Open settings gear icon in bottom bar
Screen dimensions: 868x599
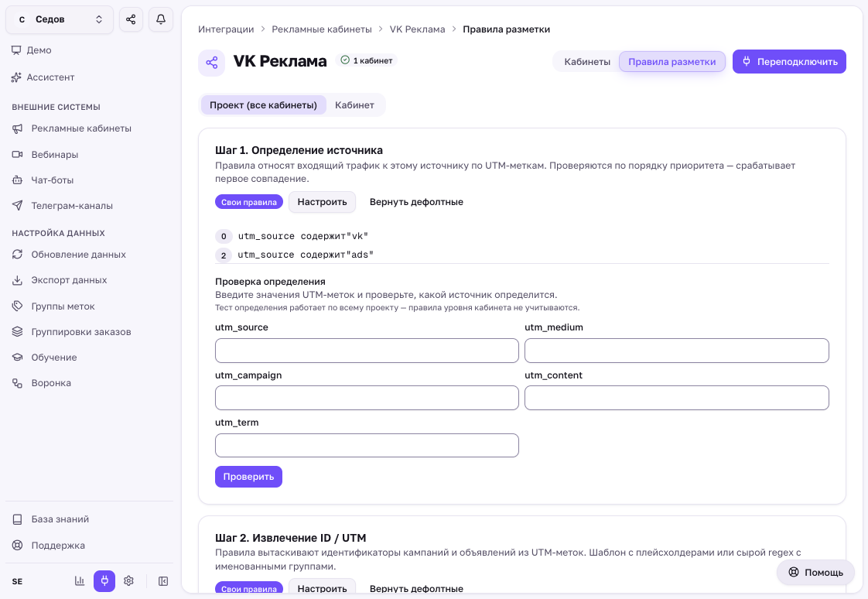pos(129,580)
